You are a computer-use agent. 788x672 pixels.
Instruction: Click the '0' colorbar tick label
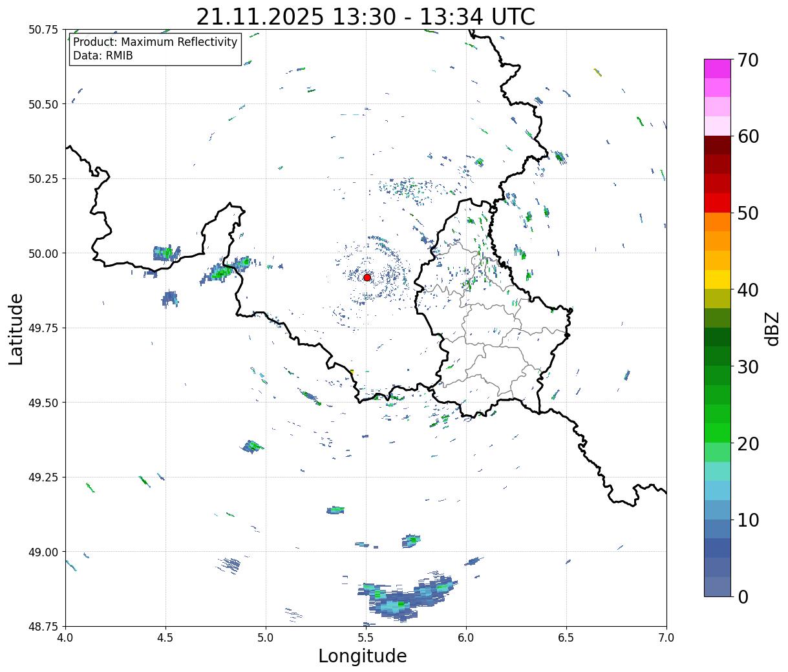tap(743, 597)
